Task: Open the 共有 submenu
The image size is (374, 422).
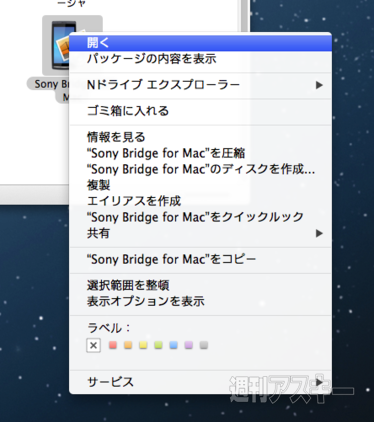Action: tap(200, 233)
